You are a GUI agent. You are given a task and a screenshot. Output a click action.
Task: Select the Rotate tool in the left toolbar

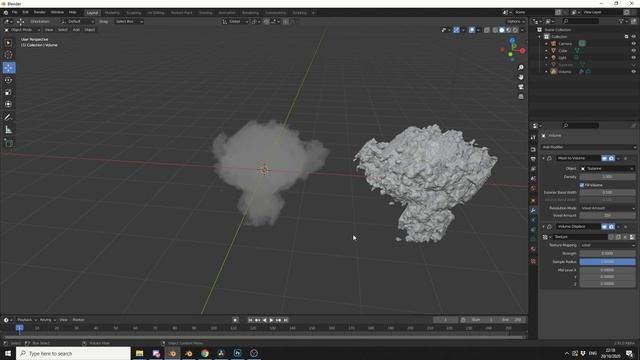point(8,80)
